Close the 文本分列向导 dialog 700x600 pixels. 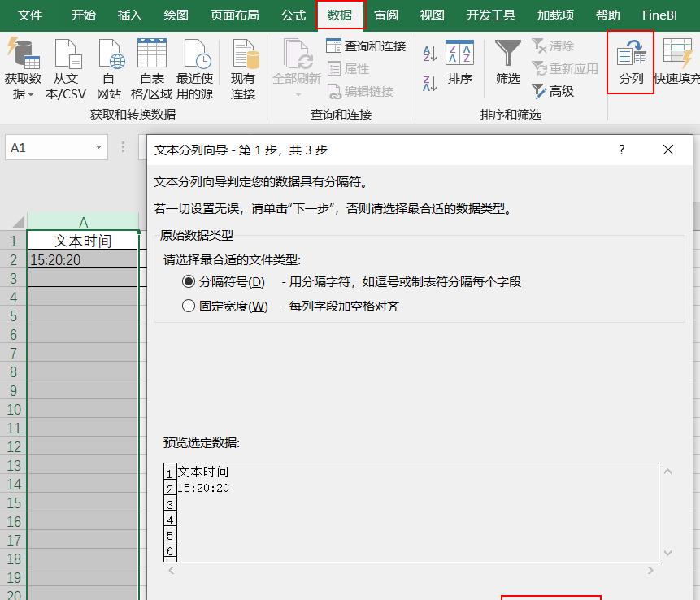pos(668,150)
